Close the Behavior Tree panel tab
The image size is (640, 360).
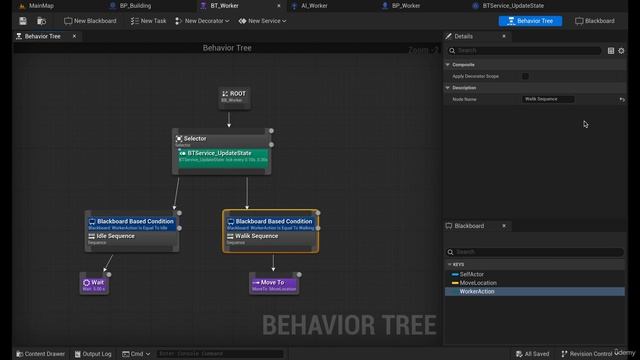tap(74, 36)
